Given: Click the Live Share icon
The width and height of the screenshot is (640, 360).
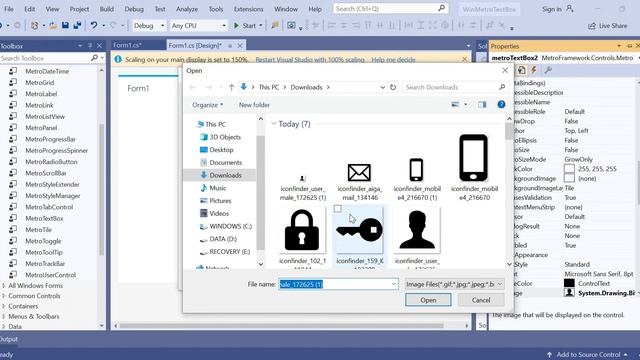Looking at the screenshot, I should coord(591,26).
